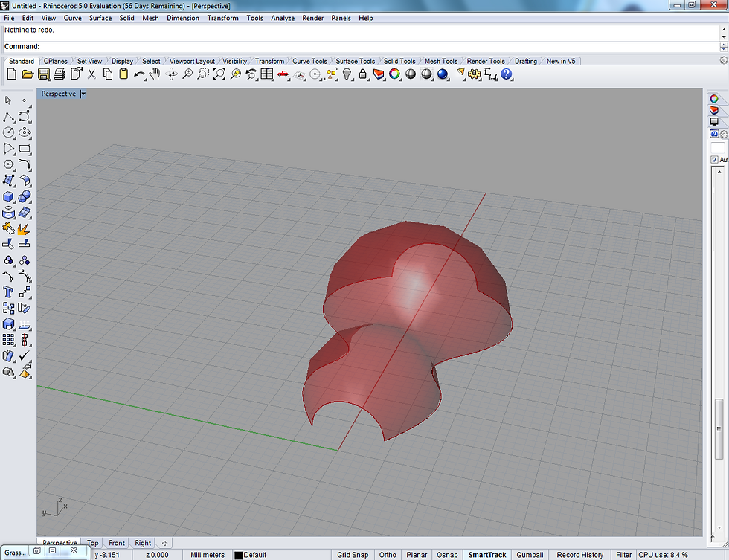Click the four-viewports layout icon
Viewport: 729px width, 560px height.
coord(267,74)
